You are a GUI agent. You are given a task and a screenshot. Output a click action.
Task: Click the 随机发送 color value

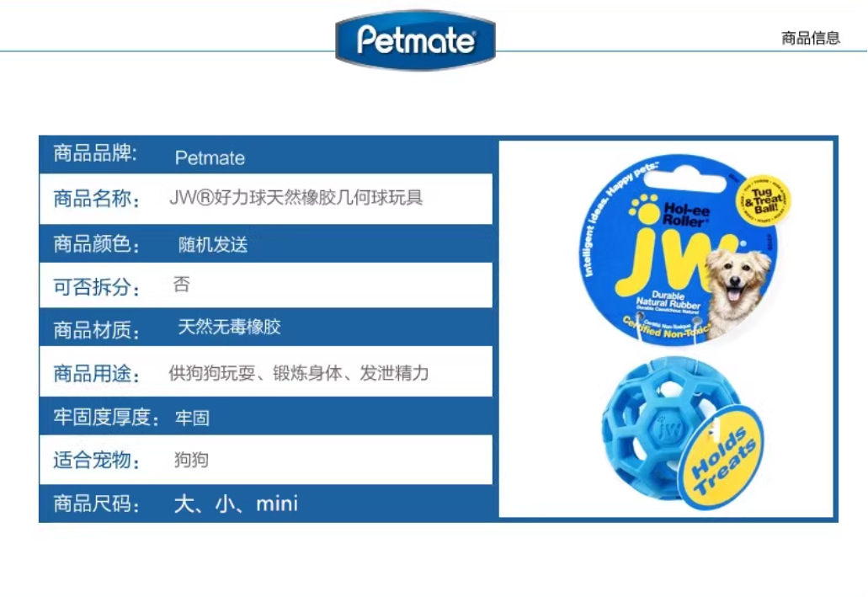click(x=213, y=244)
